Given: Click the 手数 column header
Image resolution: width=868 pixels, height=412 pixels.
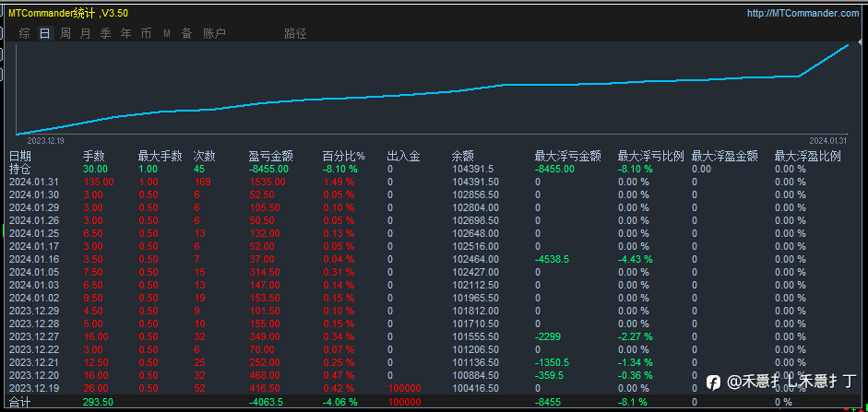Looking at the screenshot, I should [x=93, y=157].
